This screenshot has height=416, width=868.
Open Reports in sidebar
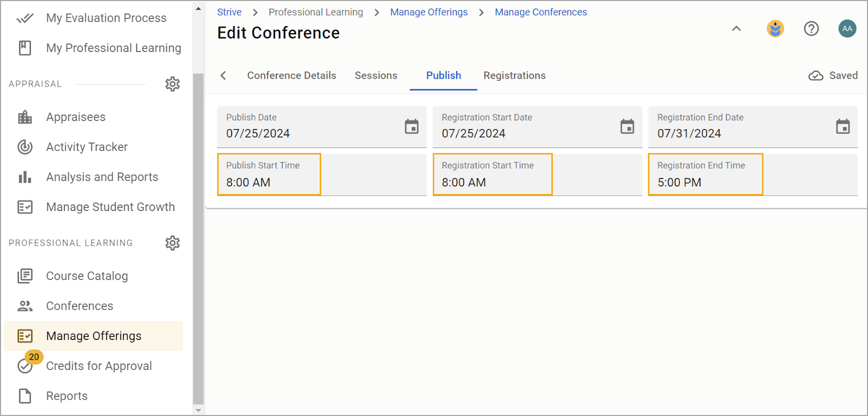click(93, 396)
